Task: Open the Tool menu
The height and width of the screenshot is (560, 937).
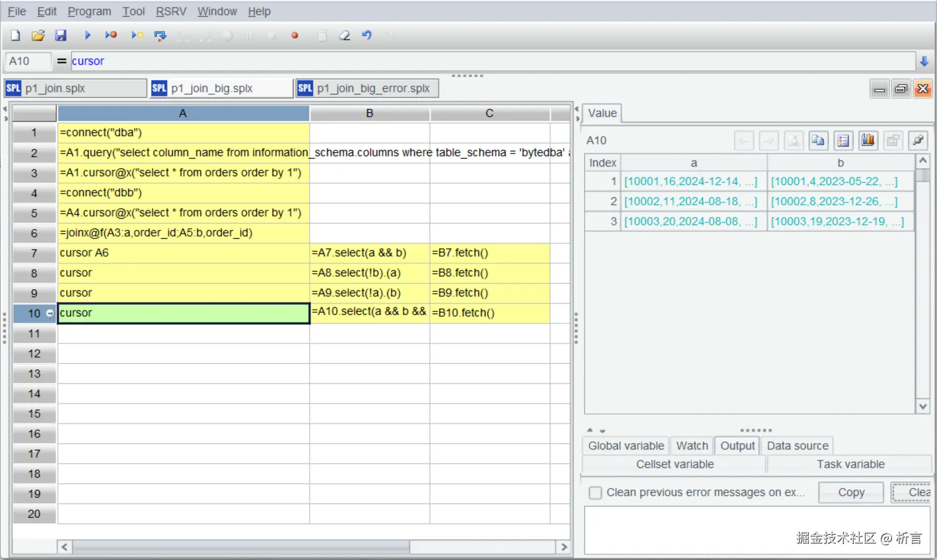Action: tap(133, 11)
